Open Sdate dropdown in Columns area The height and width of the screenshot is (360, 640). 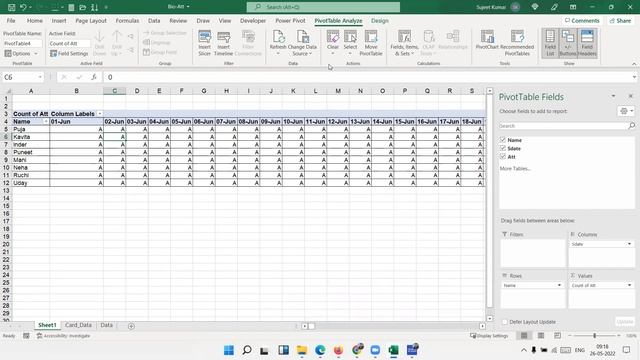tap(629, 244)
